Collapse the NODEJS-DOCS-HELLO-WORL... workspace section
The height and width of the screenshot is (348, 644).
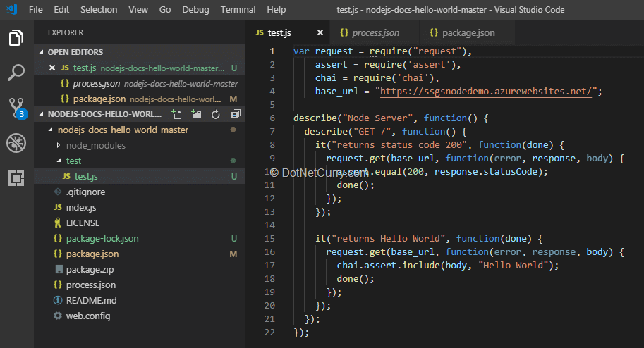coord(41,114)
